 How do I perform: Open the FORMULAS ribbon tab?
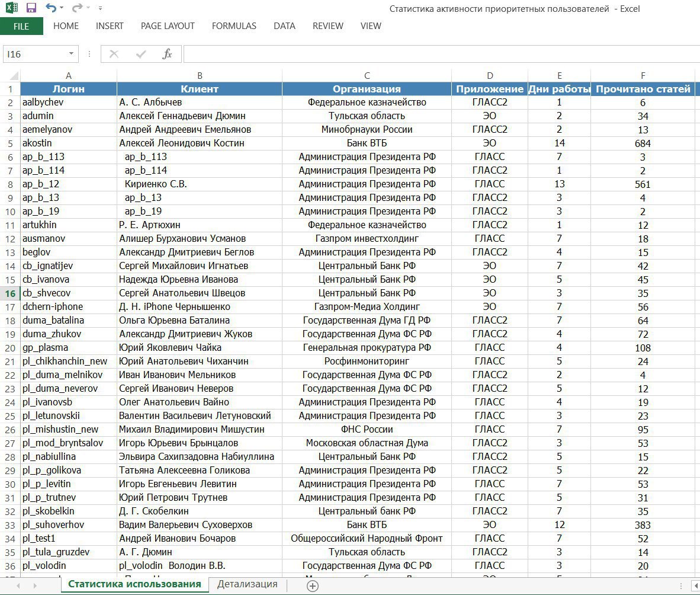(x=234, y=26)
